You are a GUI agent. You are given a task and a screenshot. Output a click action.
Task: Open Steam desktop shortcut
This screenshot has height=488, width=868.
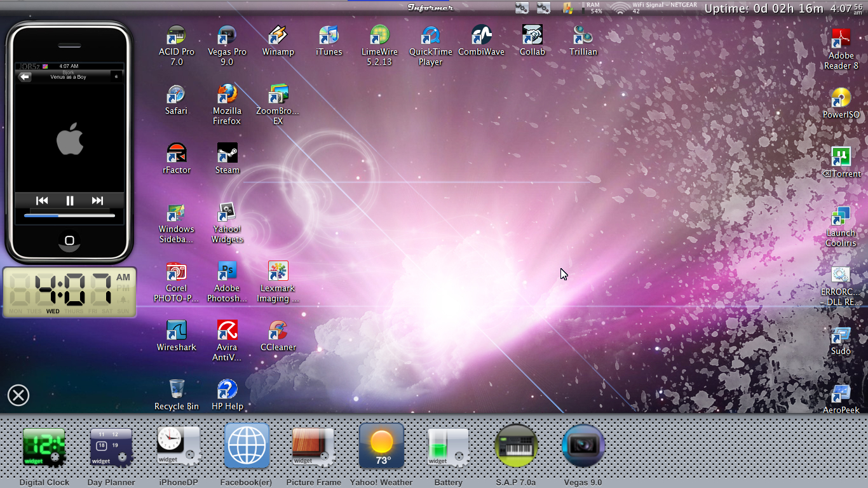tap(227, 159)
